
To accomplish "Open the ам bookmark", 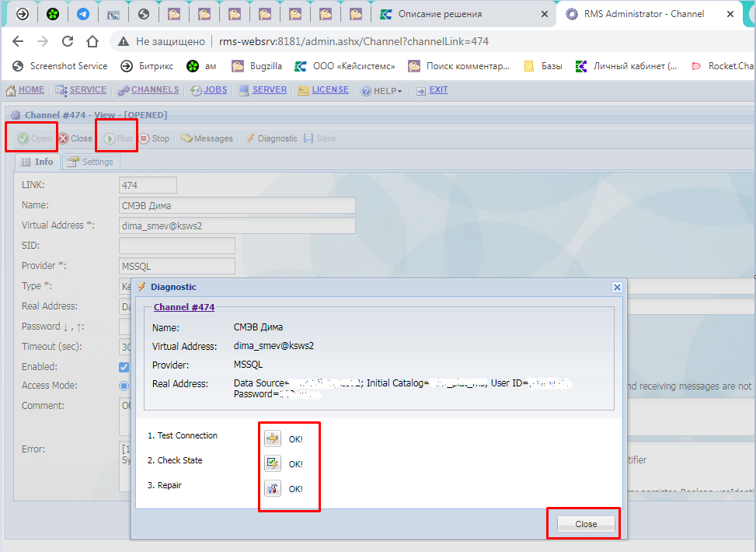I will pos(201,66).
